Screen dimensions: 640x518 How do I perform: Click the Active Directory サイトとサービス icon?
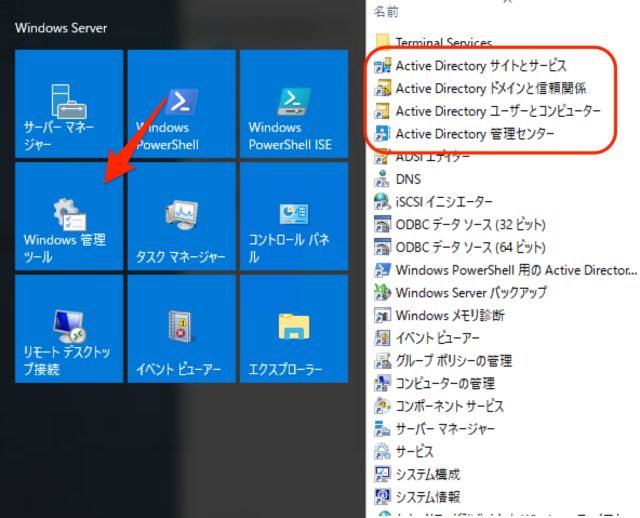click(382, 65)
